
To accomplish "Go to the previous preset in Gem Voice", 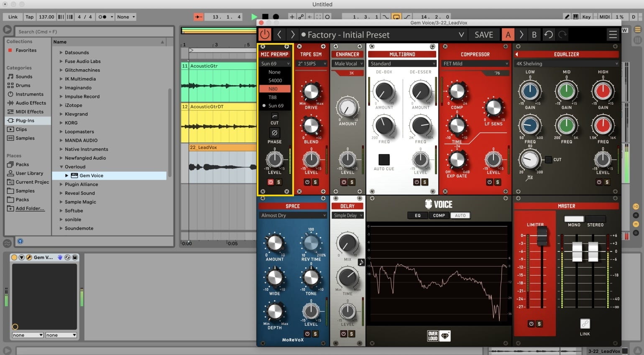I will 279,35.
